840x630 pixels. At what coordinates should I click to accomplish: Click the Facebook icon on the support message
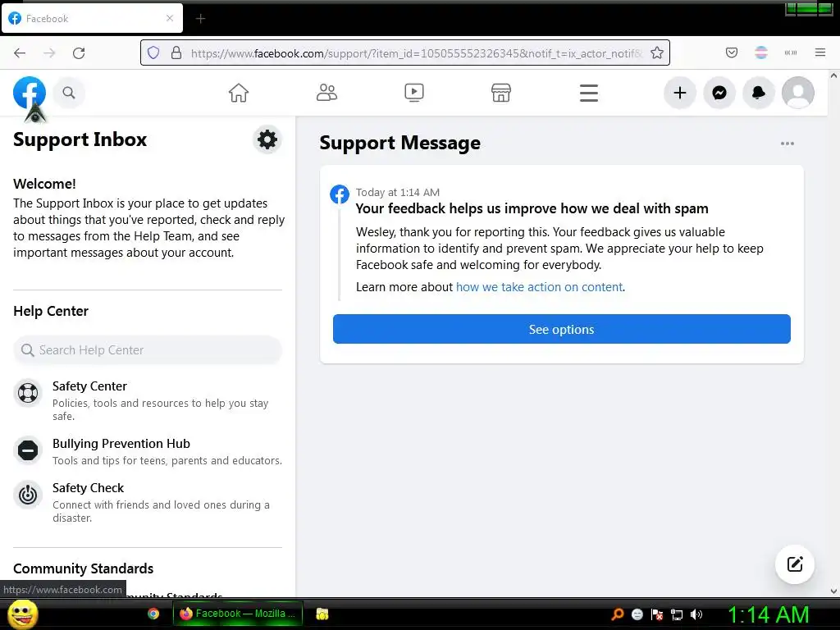pyautogui.click(x=340, y=194)
